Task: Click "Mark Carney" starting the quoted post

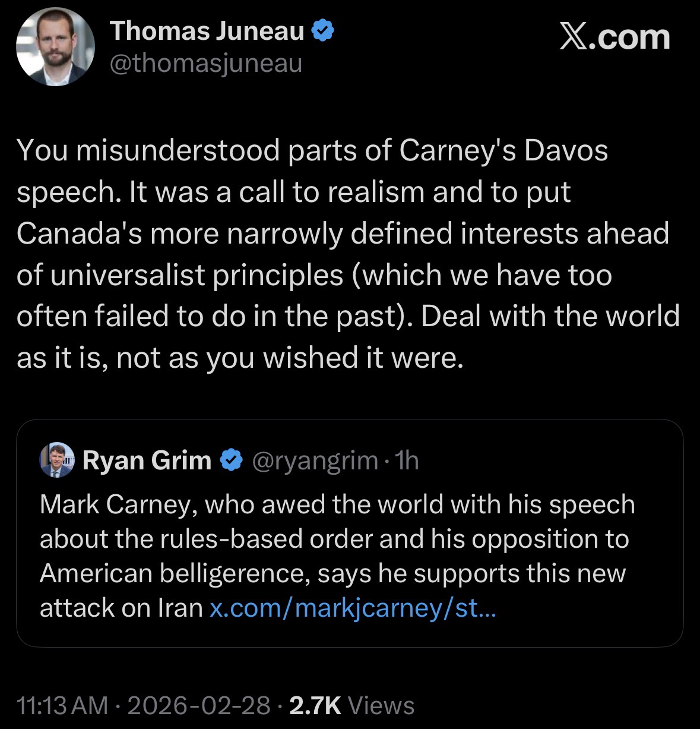Action: 118,504
